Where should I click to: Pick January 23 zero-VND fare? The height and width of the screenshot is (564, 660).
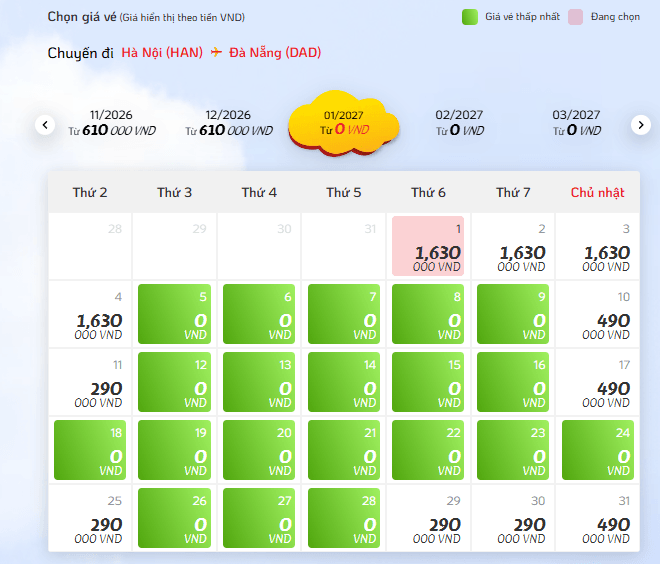pyautogui.click(x=513, y=450)
